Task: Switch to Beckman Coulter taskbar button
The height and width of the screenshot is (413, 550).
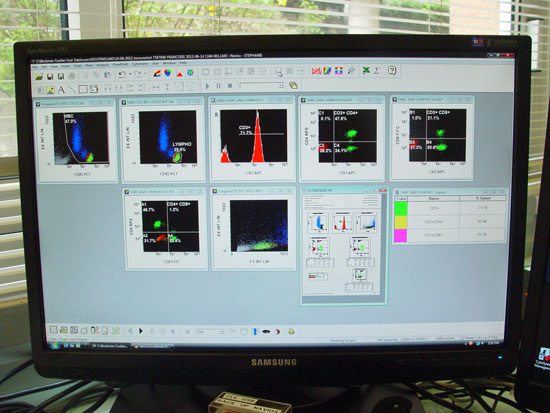Action: (x=110, y=346)
